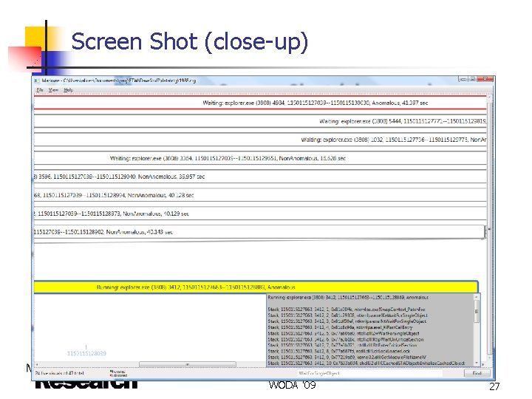Minimize the Marlowe window
This screenshot has width=532, height=399.
pyautogui.click(x=463, y=79)
